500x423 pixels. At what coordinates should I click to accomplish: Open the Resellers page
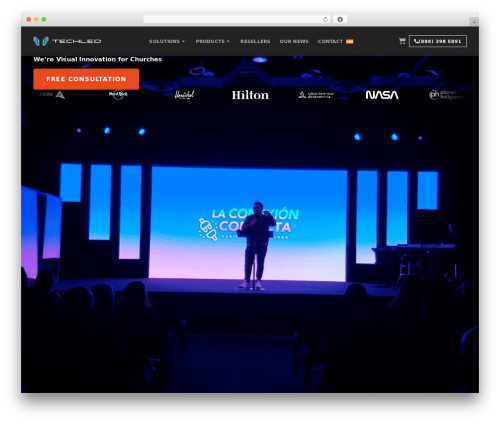click(x=255, y=41)
